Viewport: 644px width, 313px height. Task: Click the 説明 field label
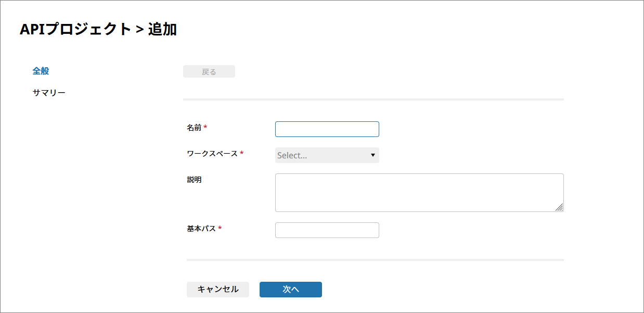(x=194, y=180)
